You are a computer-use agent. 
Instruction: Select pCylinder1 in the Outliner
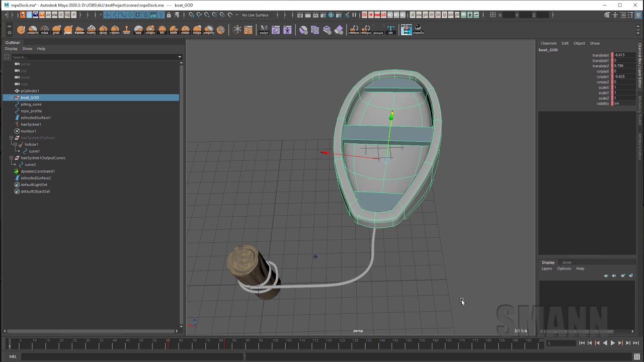click(30, 91)
